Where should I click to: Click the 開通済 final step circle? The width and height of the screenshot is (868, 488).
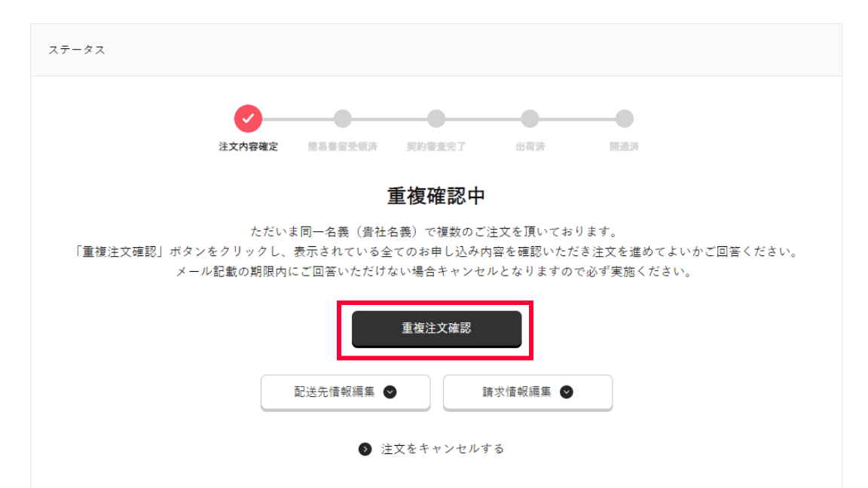tap(625, 118)
